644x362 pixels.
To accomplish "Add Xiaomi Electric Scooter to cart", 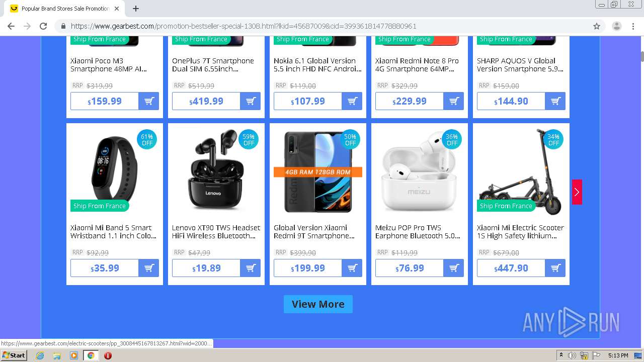I will (555, 268).
